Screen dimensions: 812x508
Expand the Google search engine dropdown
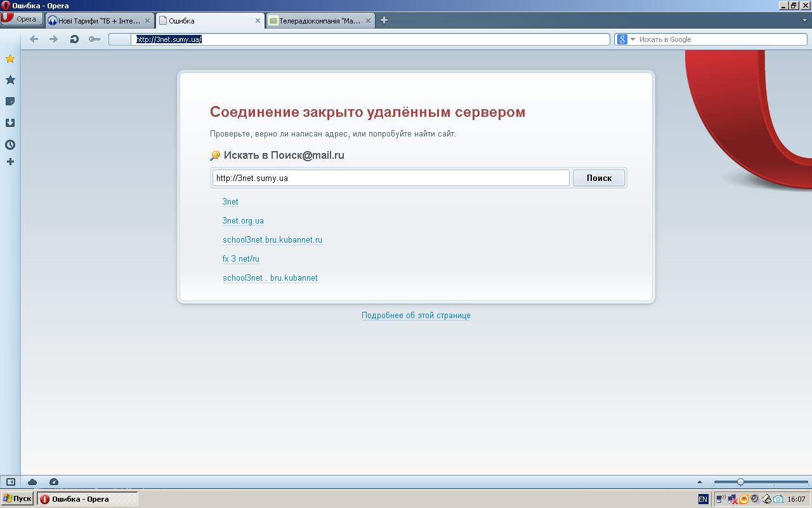[632, 39]
